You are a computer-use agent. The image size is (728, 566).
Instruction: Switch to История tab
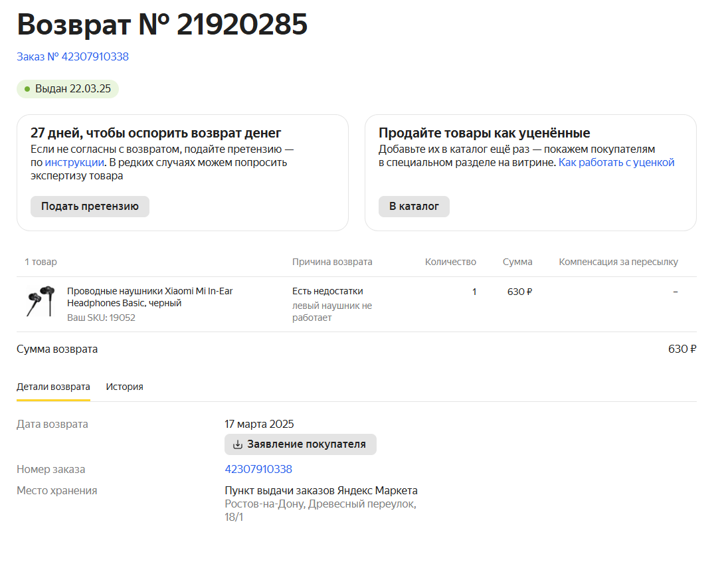click(x=124, y=387)
